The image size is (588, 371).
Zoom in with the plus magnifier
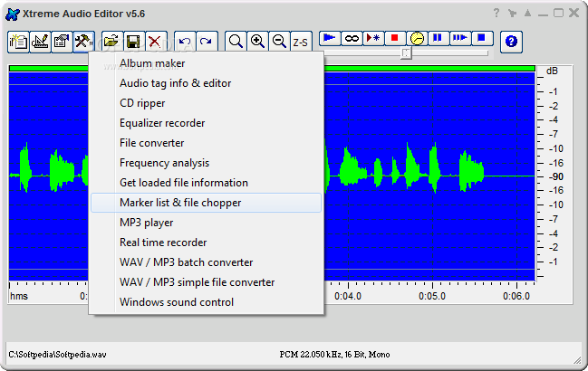(x=257, y=42)
